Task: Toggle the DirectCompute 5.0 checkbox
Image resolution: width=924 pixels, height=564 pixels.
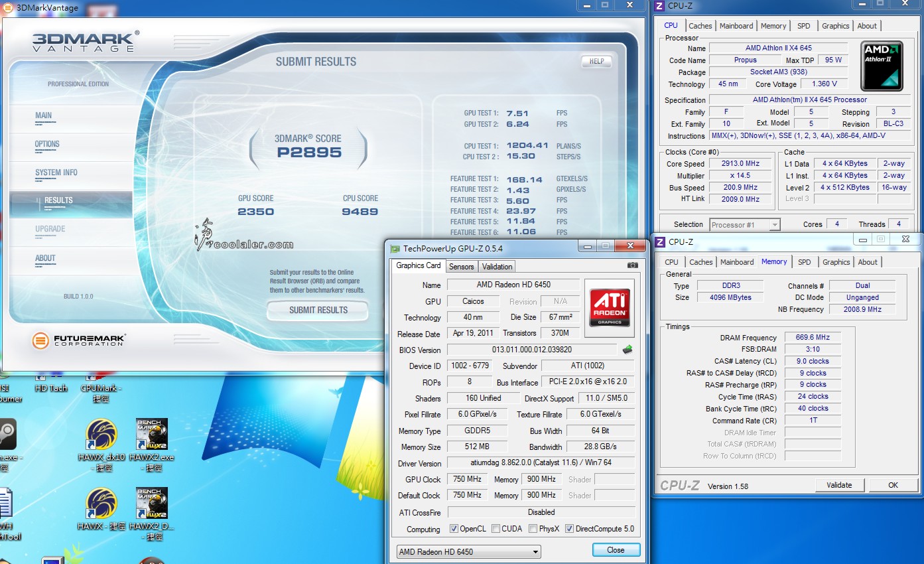Action: click(570, 529)
